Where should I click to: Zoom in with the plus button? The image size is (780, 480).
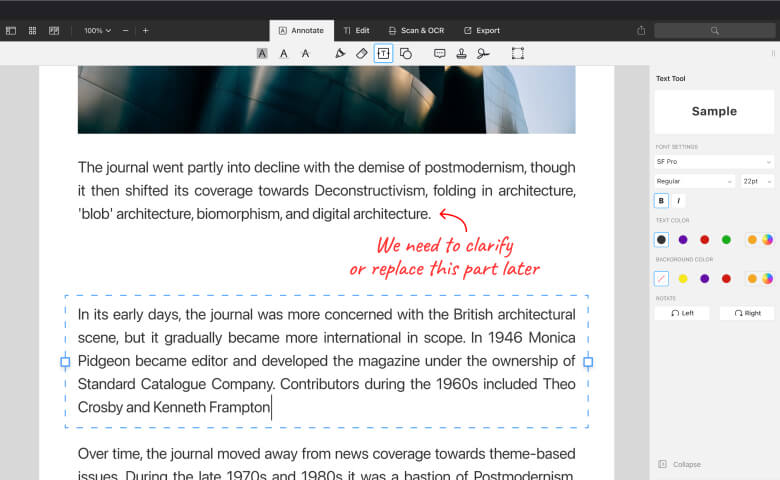tap(145, 30)
